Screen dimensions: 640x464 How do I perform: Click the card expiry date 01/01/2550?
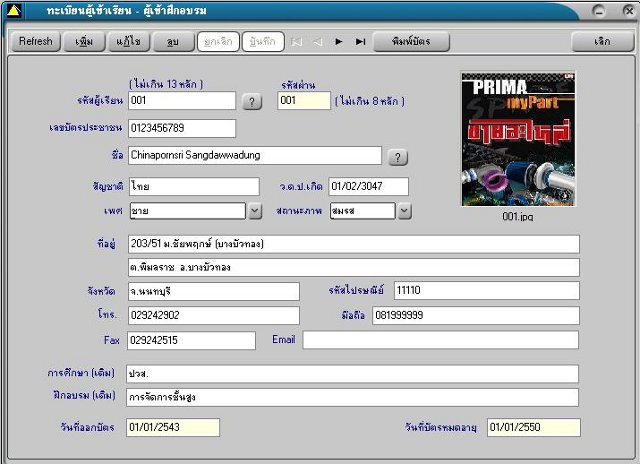pyautogui.click(x=534, y=427)
